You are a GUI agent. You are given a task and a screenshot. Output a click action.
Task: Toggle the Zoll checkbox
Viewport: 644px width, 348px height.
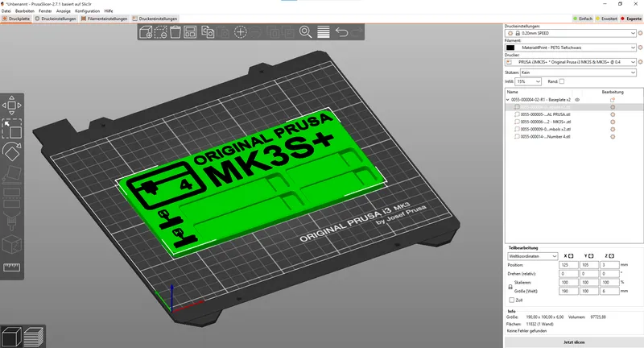point(511,300)
